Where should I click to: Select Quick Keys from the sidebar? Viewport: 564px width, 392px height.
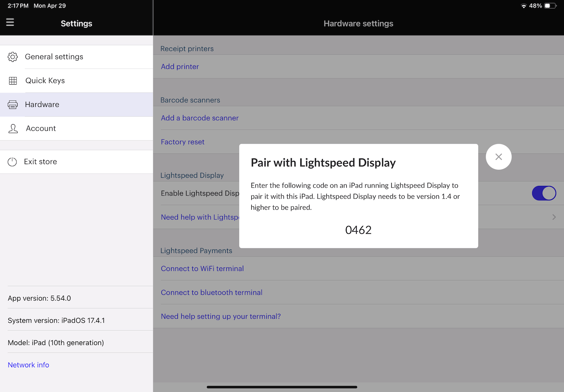pyautogui.click(x=45, y=80)
